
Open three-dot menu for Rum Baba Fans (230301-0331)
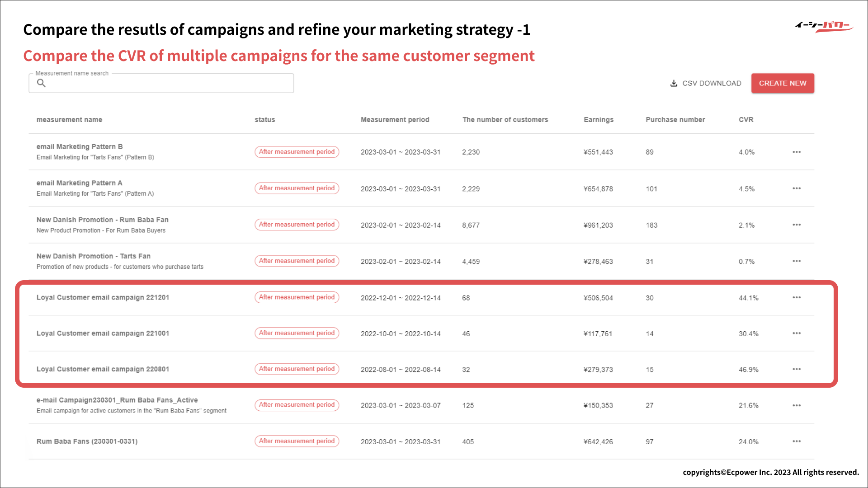(797, 441)
